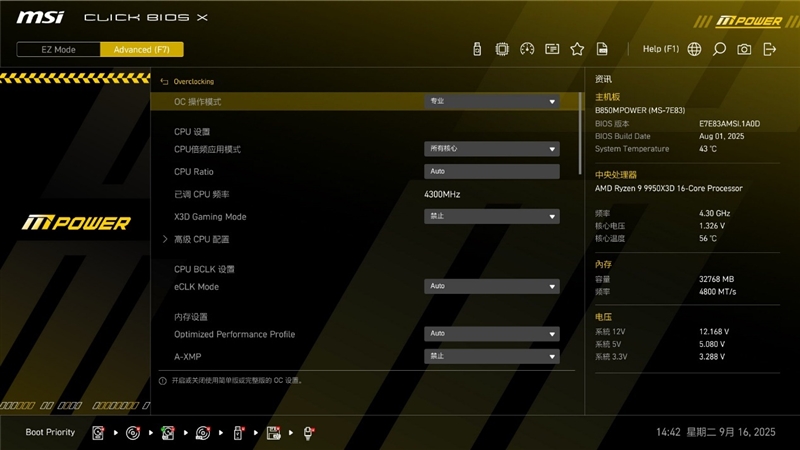Screen dimensions: 800x450
Task: Click the 12.168 V system voltage value
Action: click(714, 332)
